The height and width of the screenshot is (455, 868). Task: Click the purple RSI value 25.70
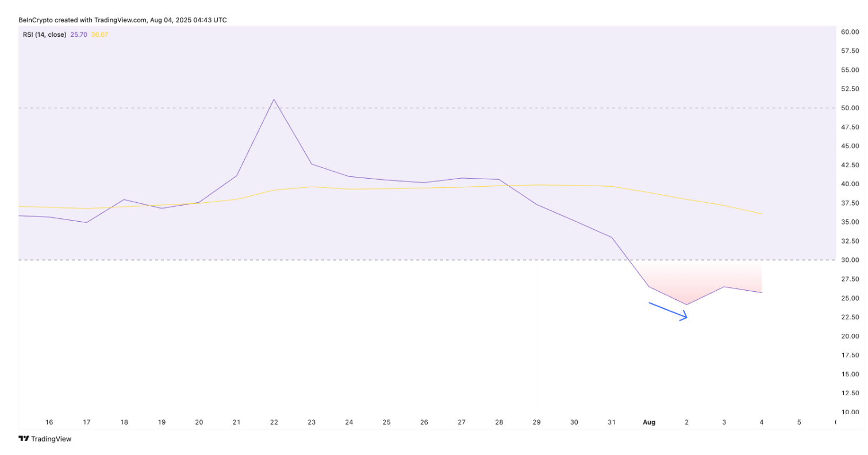coord(79,34)
